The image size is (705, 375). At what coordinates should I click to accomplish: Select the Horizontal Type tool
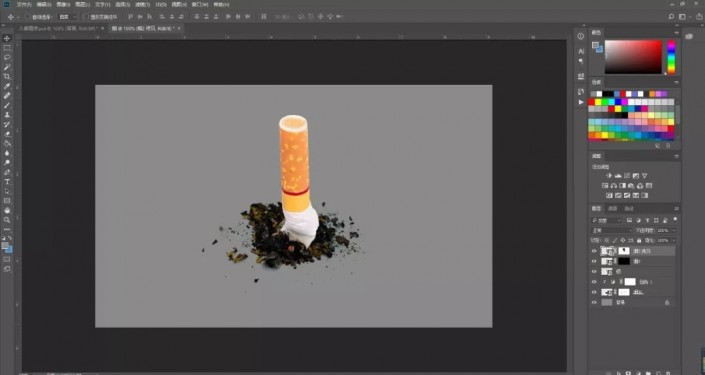click(7, 182)
